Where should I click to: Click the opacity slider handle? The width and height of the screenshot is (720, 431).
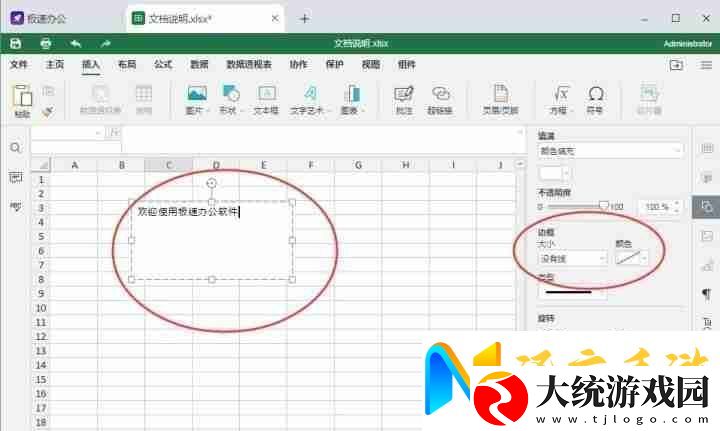(x=603, y=206)
